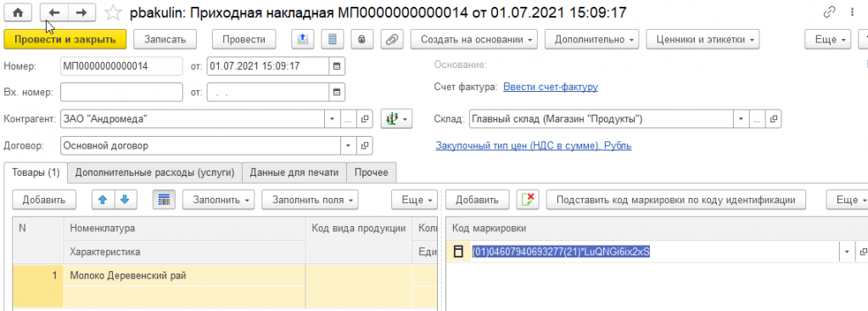The height and width of the screenshot is (311, 868).
Task: Expand the Контрагент dropdown arrow
Action: pyautogui.click(x=332, y=119)
